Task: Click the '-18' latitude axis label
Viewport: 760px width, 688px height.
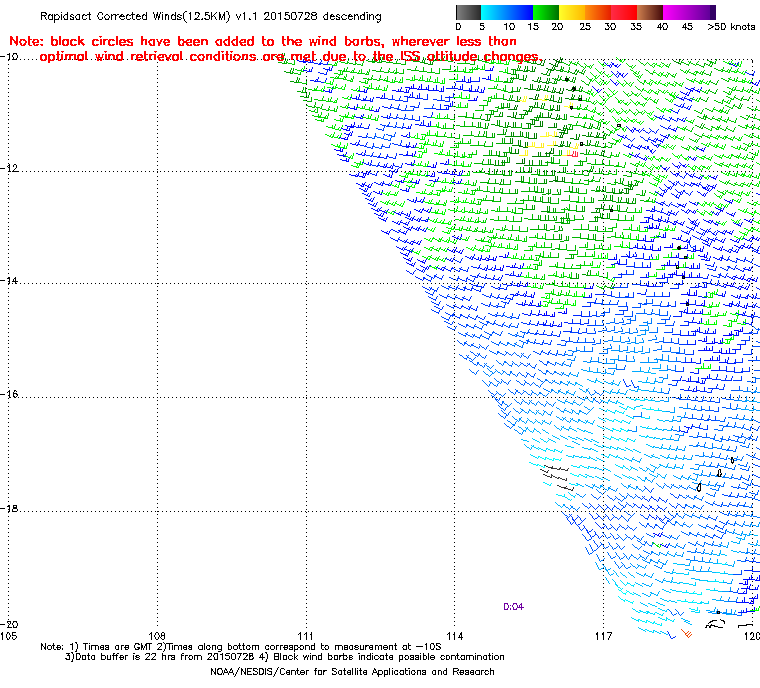Action: click(x=9, y=509)
